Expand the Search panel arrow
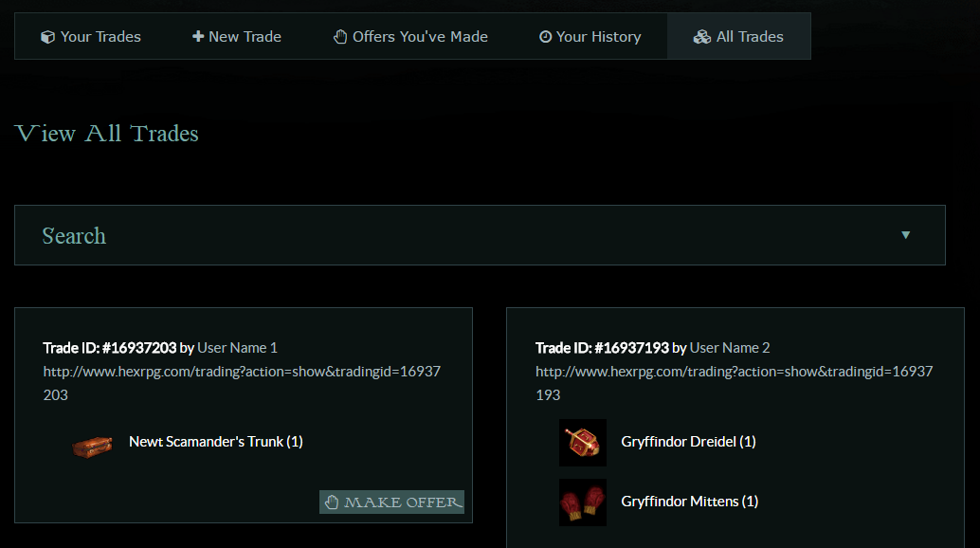Viewport: 980px width, 548px height. (x=906, y=235)
